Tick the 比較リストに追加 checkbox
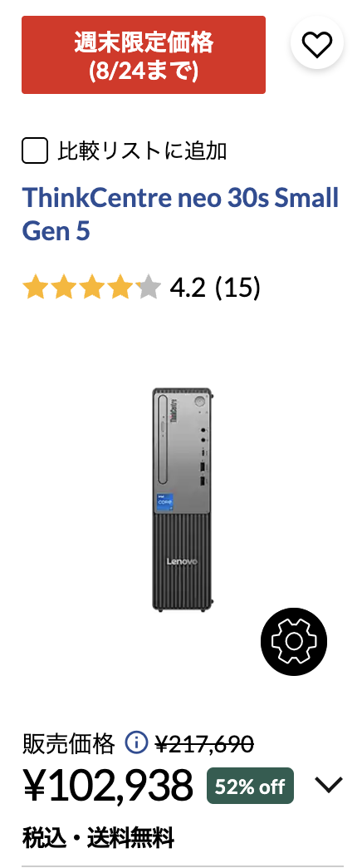 (34, 150)
